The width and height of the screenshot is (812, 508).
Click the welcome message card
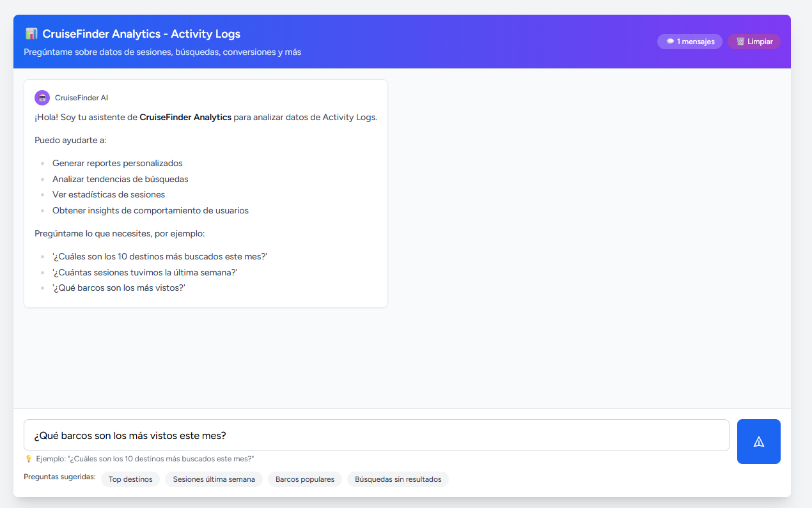pos(206,193)
